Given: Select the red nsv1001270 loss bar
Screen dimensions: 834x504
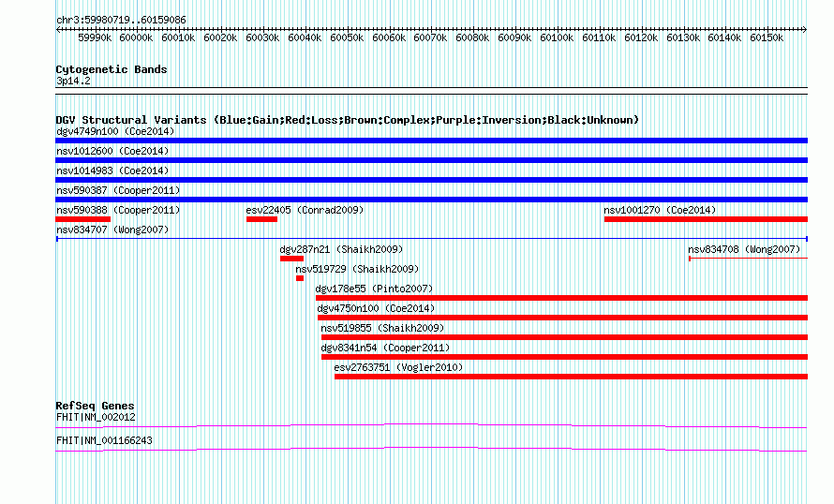Looking at the screenshot, I should point(706,219).
